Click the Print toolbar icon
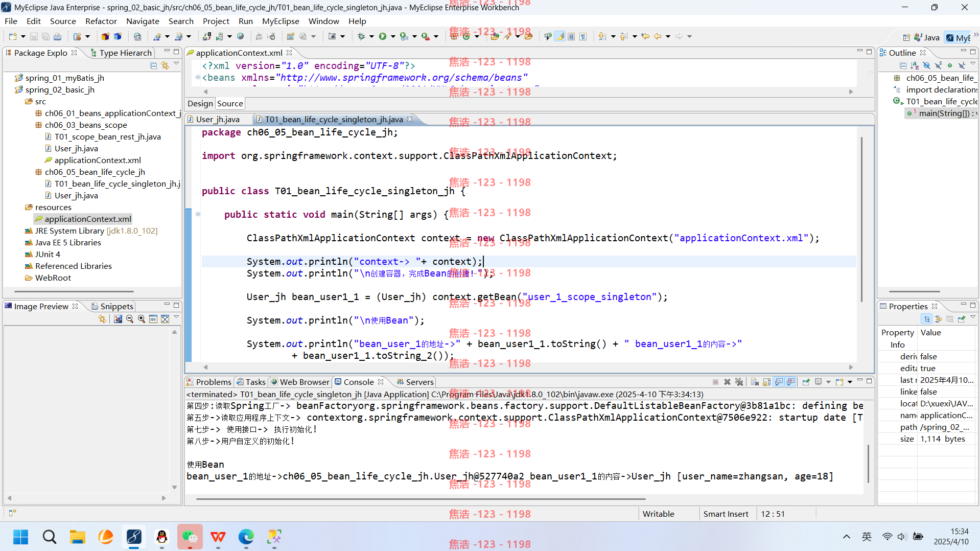The image size is (980, 551). 57,36
